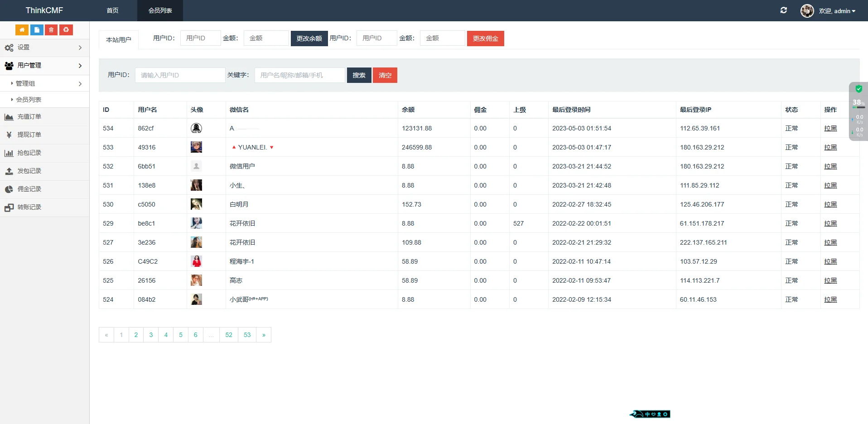Select the 本站用户 tab
Screen dimensions: 868x424
click(x=119, y=40)
